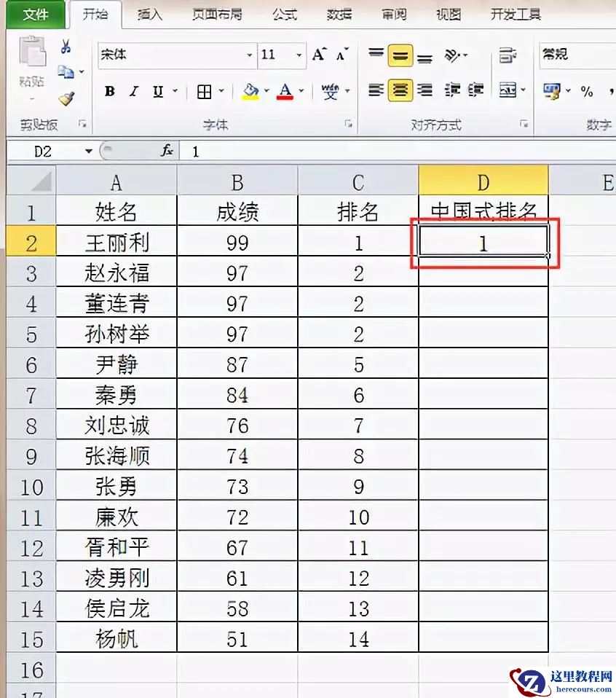Select row 6 header
616x698 pixels.
pos(31,364)
